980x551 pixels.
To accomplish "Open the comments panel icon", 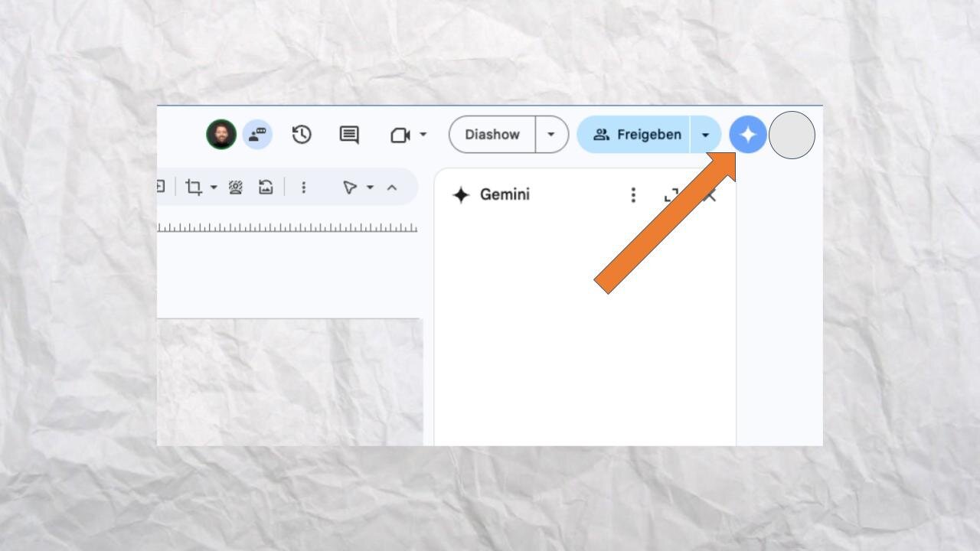I will point(349,135).
